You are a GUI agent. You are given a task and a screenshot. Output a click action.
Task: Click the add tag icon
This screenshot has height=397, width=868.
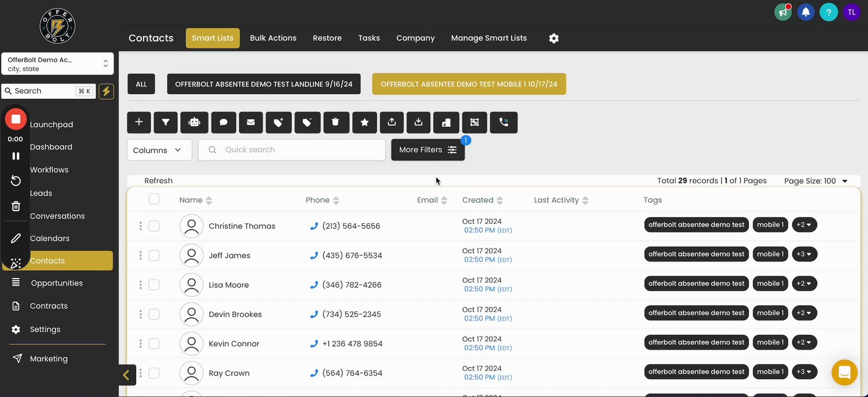(279, 122)
